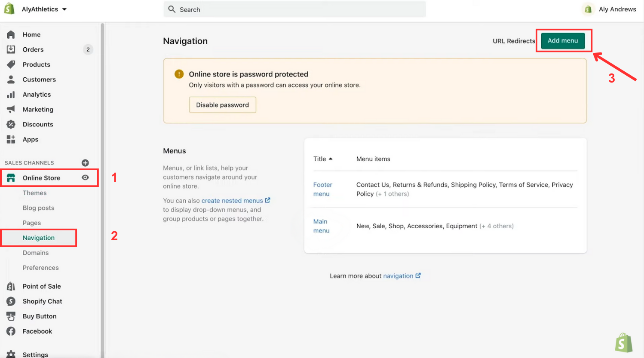
Task: Open the Learn more navigation link
Action: [x=398, y=276]
